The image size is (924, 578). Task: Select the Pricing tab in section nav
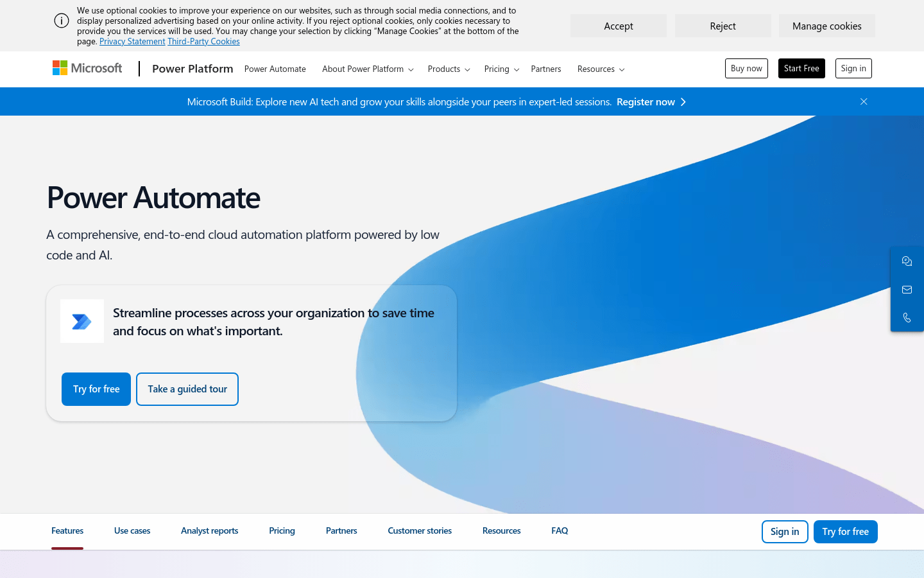[282, 530]
